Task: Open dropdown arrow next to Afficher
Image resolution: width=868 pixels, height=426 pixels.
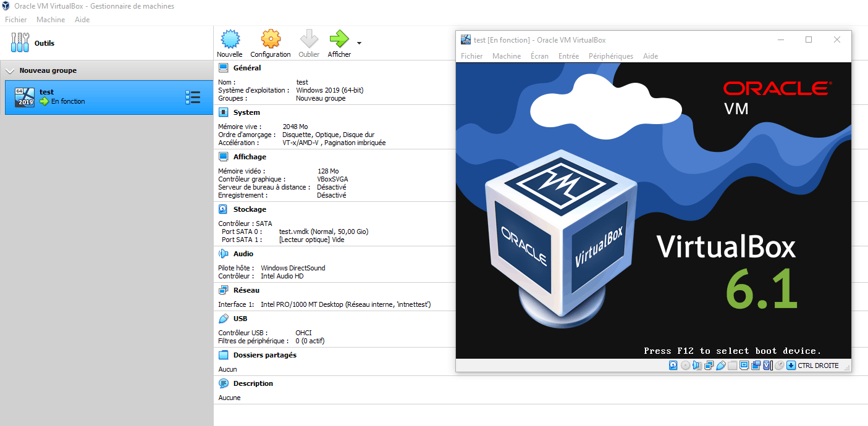Action: coord(359,43)
